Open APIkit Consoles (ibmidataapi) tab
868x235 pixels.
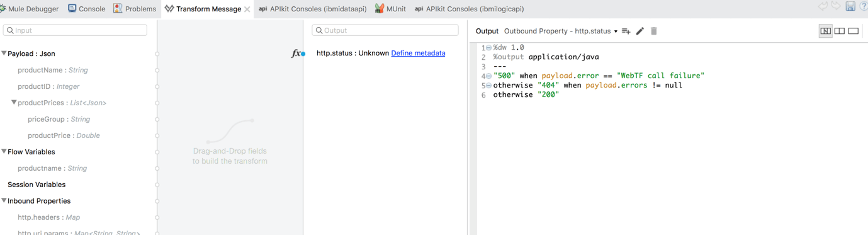pos(313,9)
